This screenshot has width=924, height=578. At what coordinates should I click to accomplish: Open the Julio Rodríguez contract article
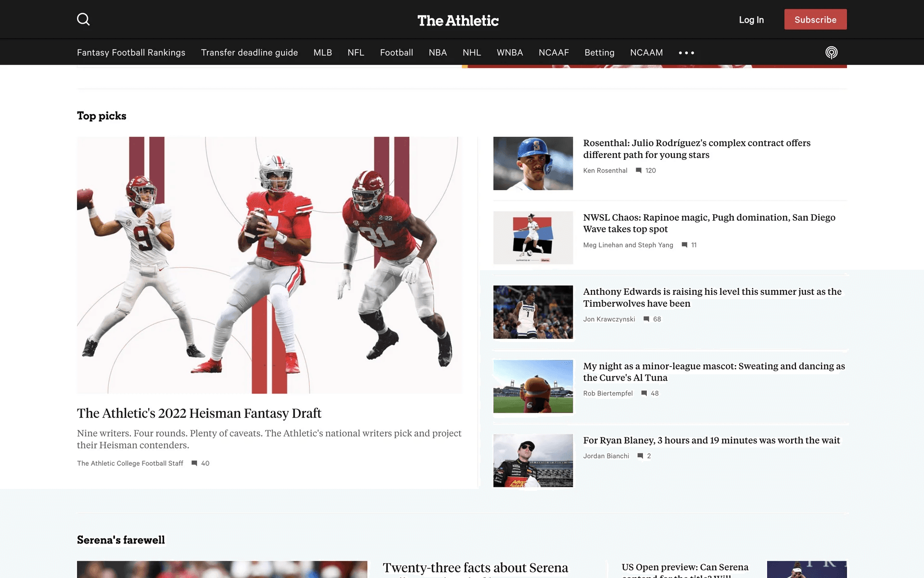coord(696,149)
